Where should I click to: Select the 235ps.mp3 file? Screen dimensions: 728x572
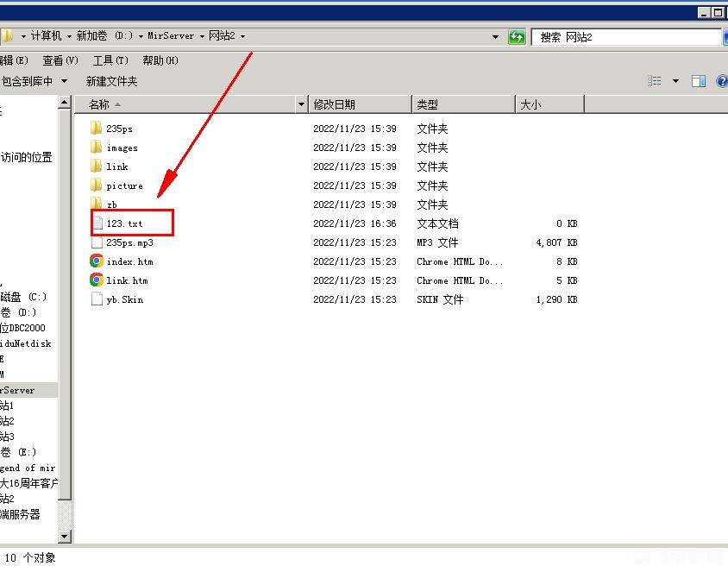click(129, 242)
